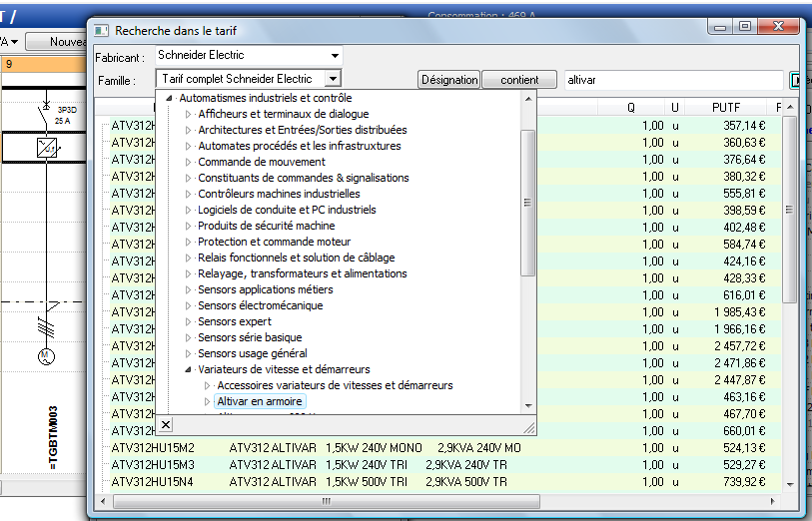Select Produits de sécurité machine
Image resolution: width=812 pixels, height=521 pixels.
pos(267,226)
